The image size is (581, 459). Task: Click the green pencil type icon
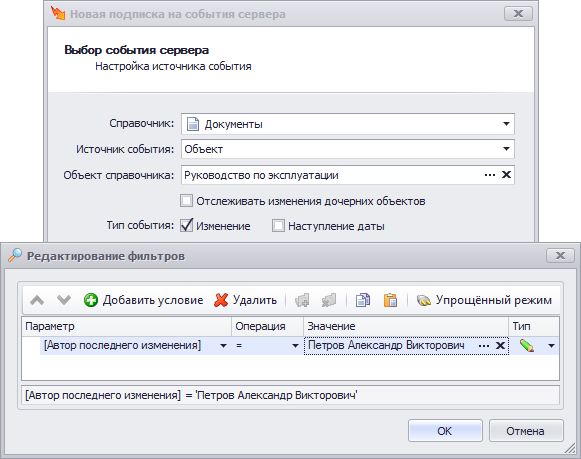[527, 346]
